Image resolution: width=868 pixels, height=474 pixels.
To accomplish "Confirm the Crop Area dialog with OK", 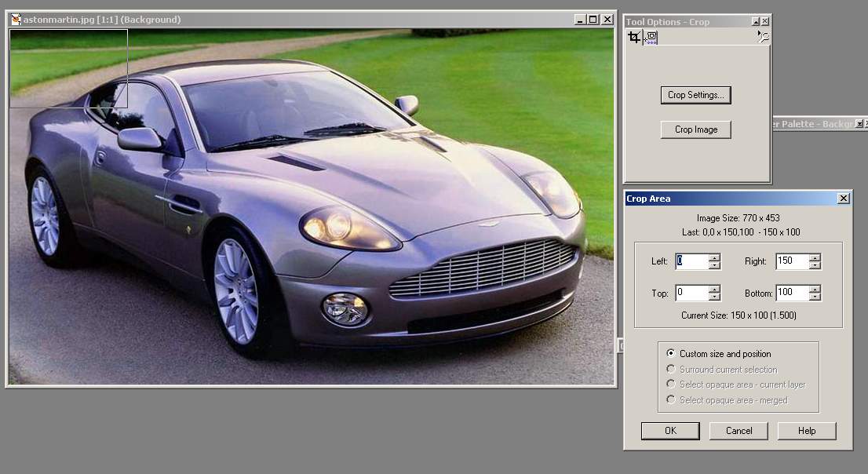I will 670,431.
